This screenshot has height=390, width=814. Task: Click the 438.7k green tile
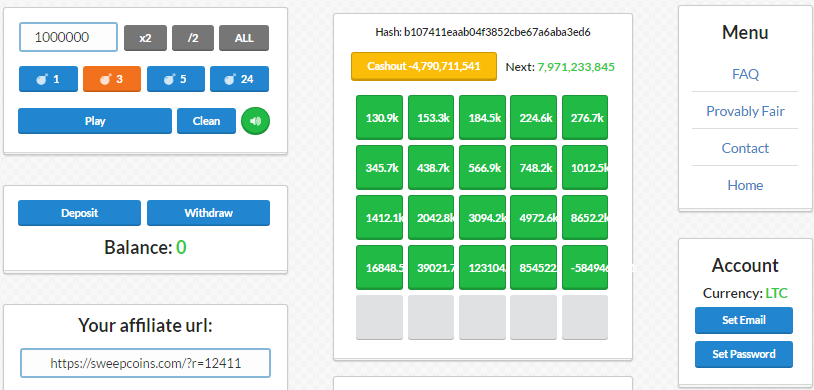(431, 167)
